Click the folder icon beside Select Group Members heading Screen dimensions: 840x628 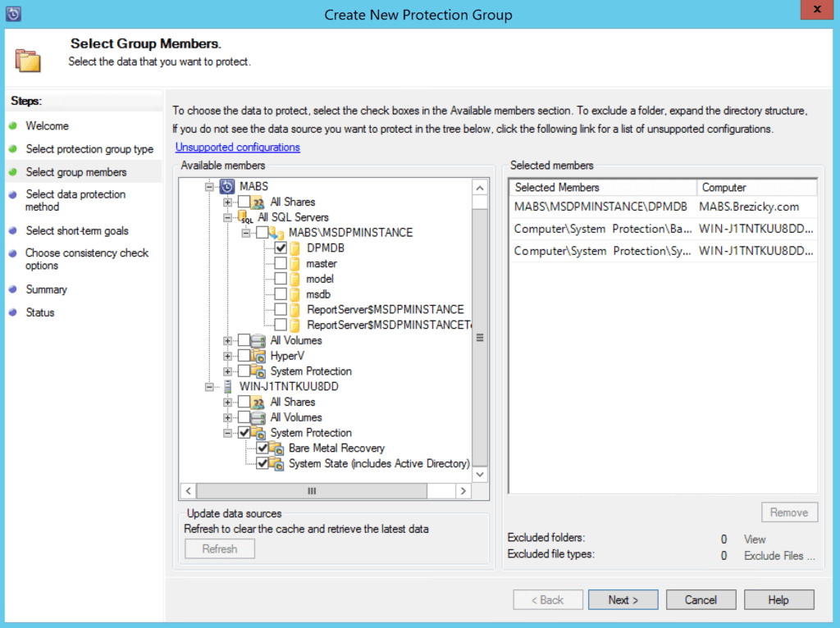coord(28,60)
